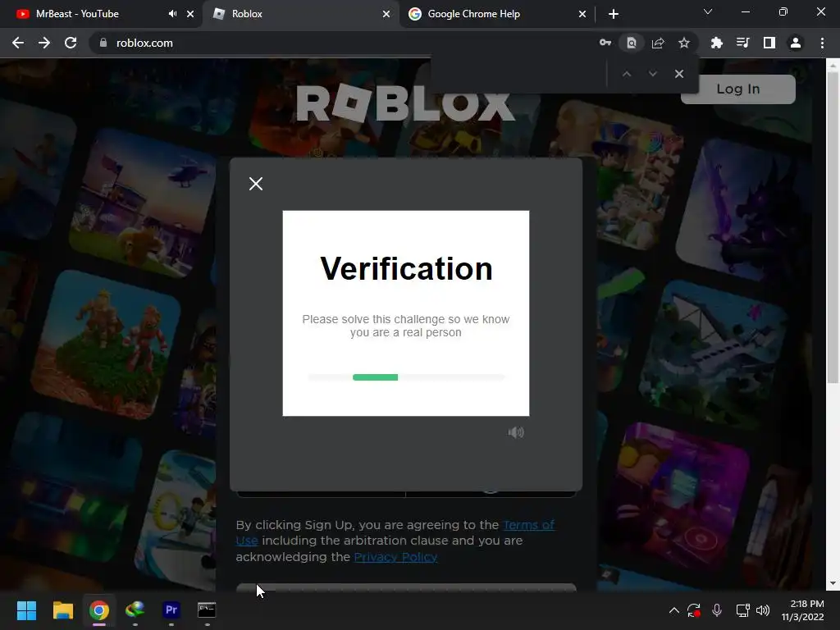Screen dimensions: 840x630
Task: Click the Roblox logo
Action: click(405, 103)
